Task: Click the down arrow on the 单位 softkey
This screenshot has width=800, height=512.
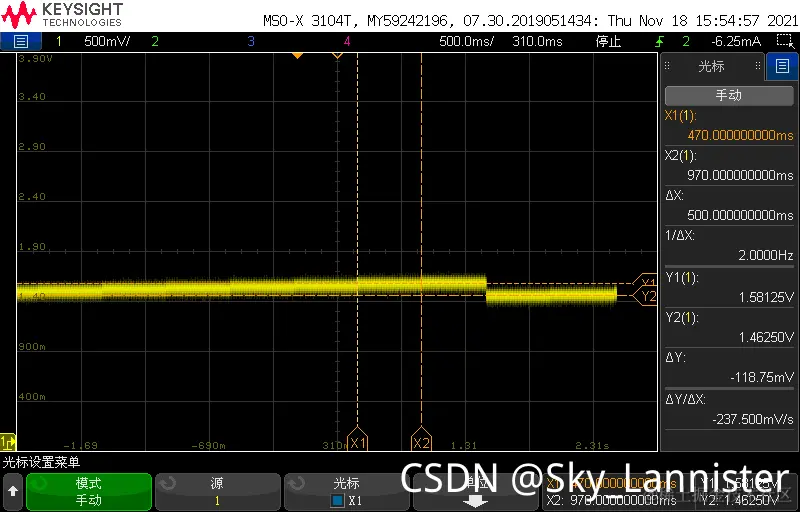Action: 475,502
